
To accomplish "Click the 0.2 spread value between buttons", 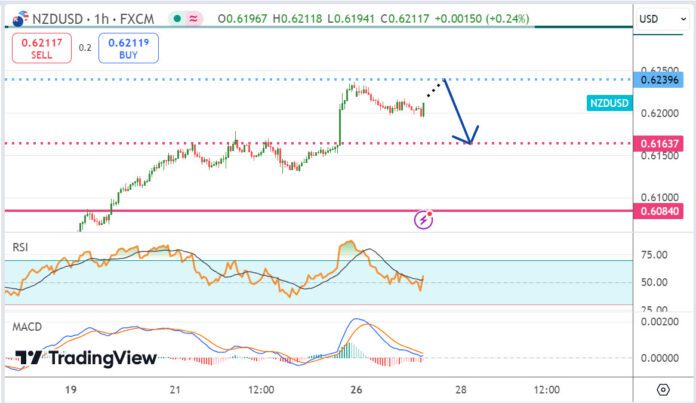I will click(84, 47).
